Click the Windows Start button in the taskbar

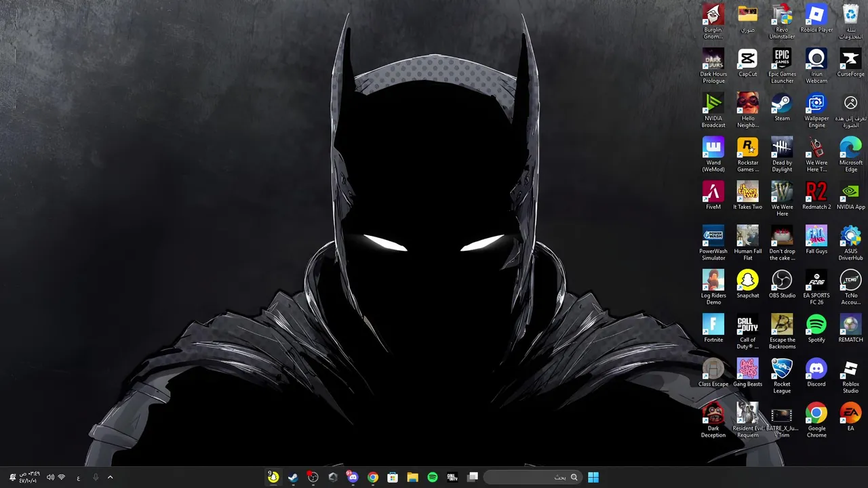(593, 477)
